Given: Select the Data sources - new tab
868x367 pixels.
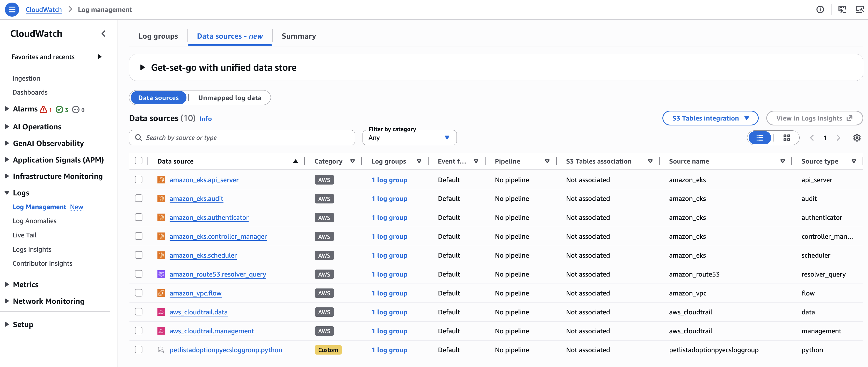Looking at the screenshot, I should pos(230,36).
